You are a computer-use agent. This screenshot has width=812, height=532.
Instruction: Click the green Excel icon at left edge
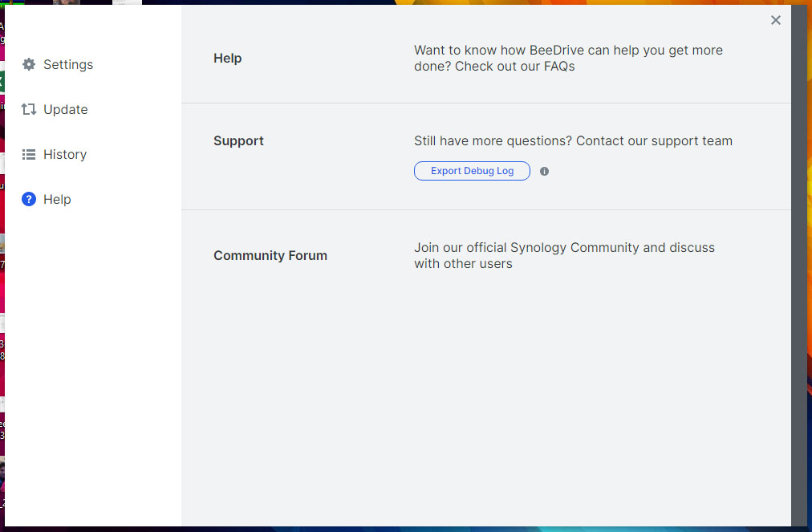(2, 80)
